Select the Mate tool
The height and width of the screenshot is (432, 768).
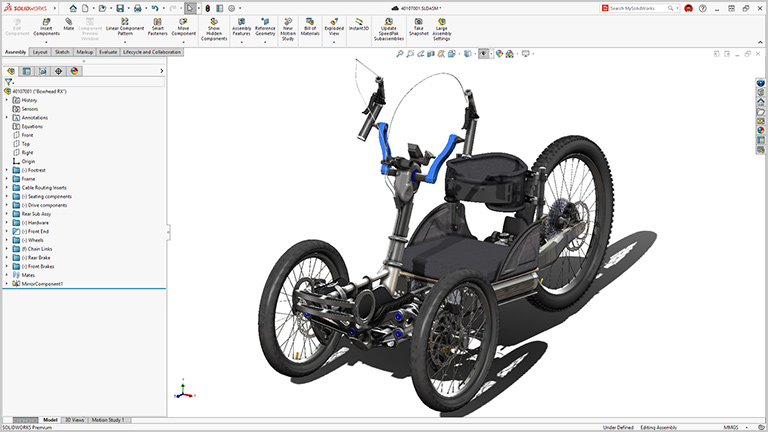(x=69, y=24)
